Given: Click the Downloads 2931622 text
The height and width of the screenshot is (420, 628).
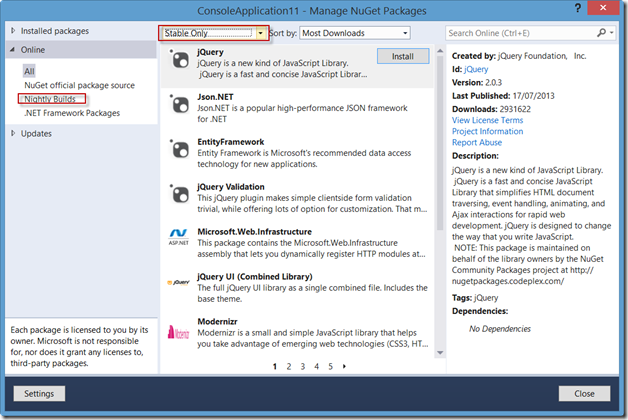Looking at the screenshot, I should (x=491, y=109).
